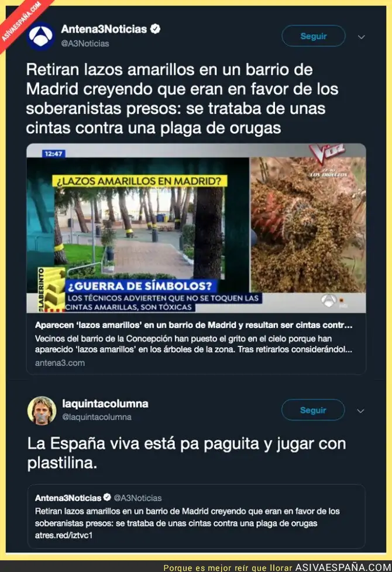
Task: Click Antena3Noticias verified badge
Action: coord(156,29)
